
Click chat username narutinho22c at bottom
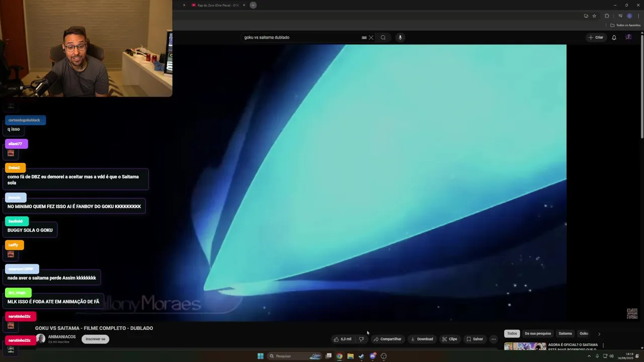tap(20, 340)
